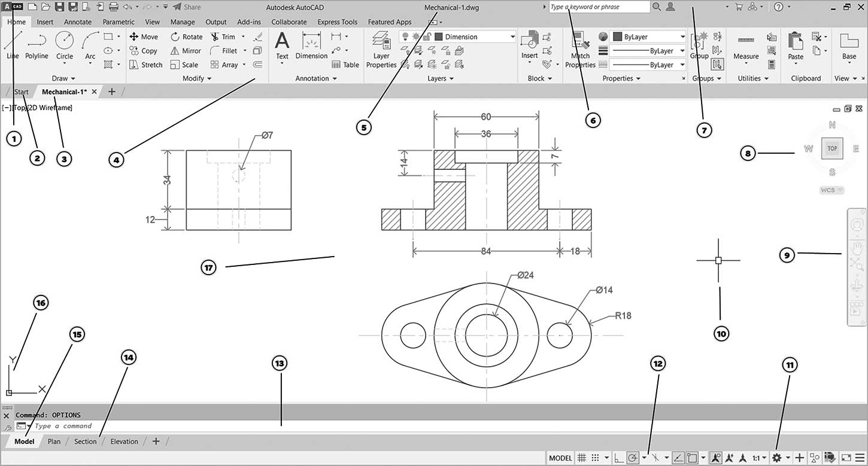868x466 pixels.
Task: Click the Group tool
Action: click(x=699, y=45)
